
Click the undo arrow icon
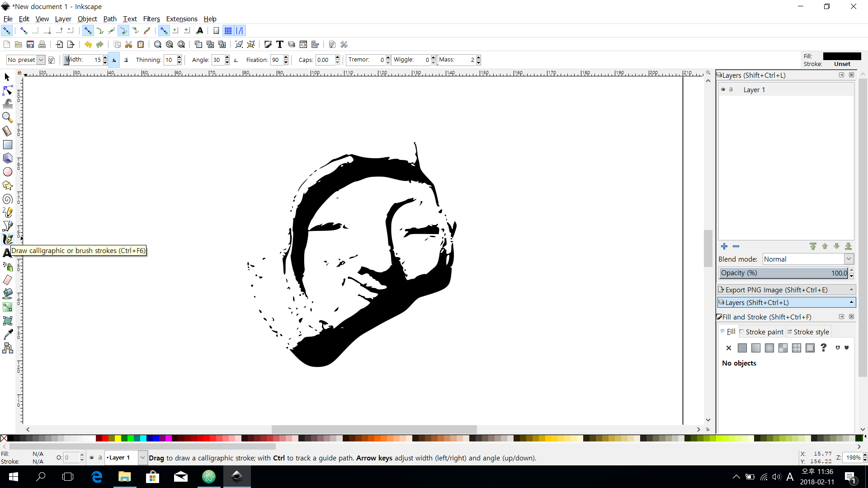coord(88,44)
